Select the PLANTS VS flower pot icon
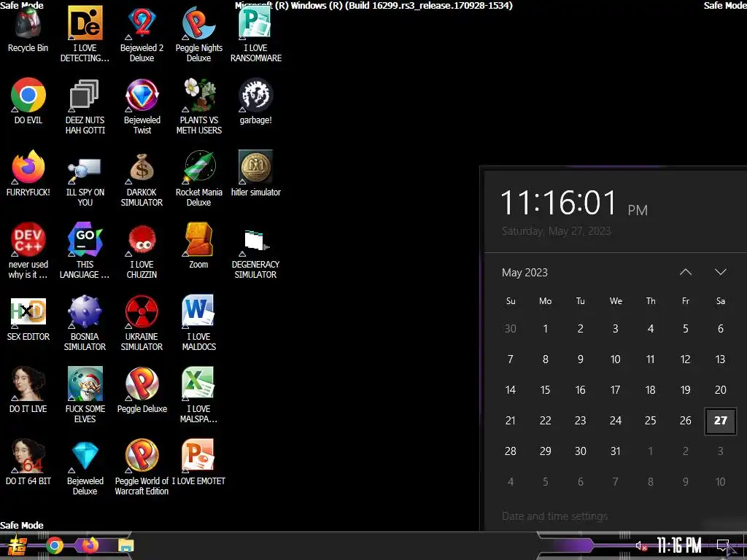This screenshot has width=747, height=560. coord(198,96)
